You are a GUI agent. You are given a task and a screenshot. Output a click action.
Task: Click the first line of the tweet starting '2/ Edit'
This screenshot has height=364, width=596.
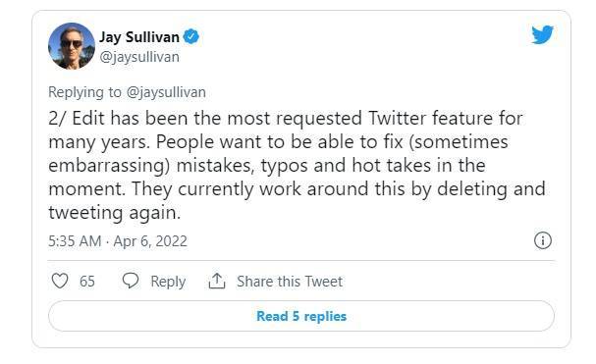pos(286,118)
